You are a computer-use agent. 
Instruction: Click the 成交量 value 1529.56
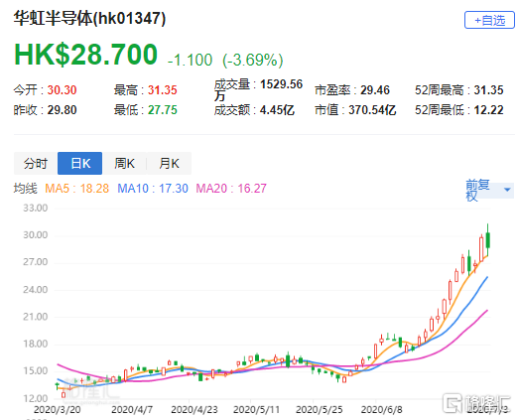(x=281, y=84)
